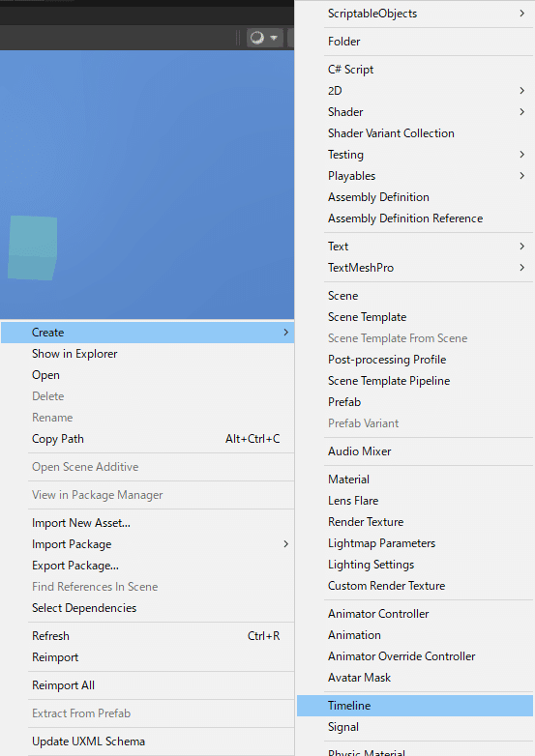This screenshot has height=756, width=535.
Task: Open the TextMeshPro submenu
Action: coord(361,268)
